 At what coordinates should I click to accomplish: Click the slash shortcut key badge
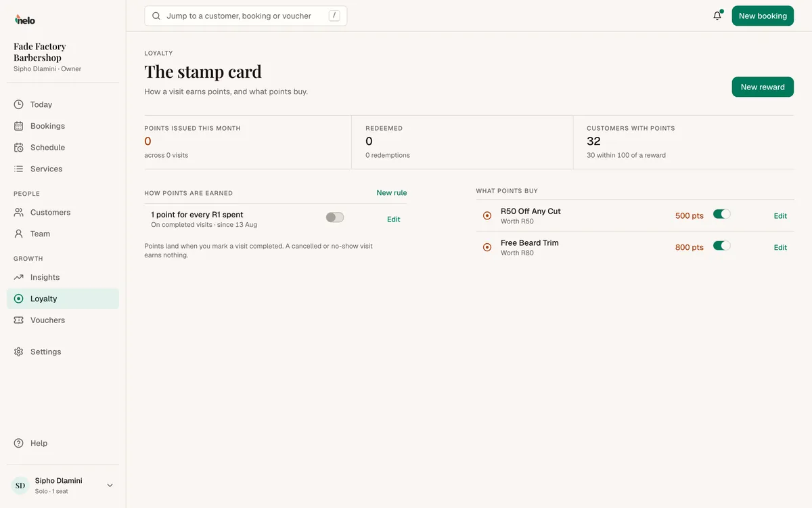point(334,16)
